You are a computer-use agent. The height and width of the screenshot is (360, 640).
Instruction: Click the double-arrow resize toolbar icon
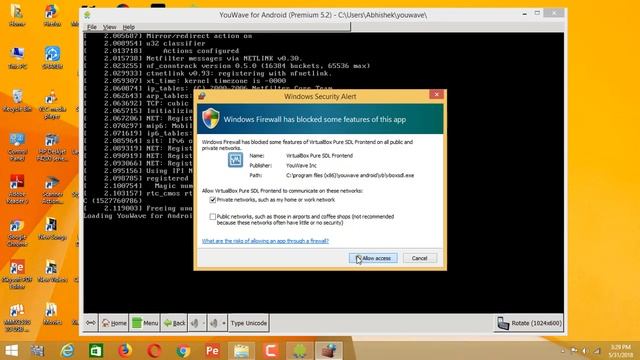point(91,323)
